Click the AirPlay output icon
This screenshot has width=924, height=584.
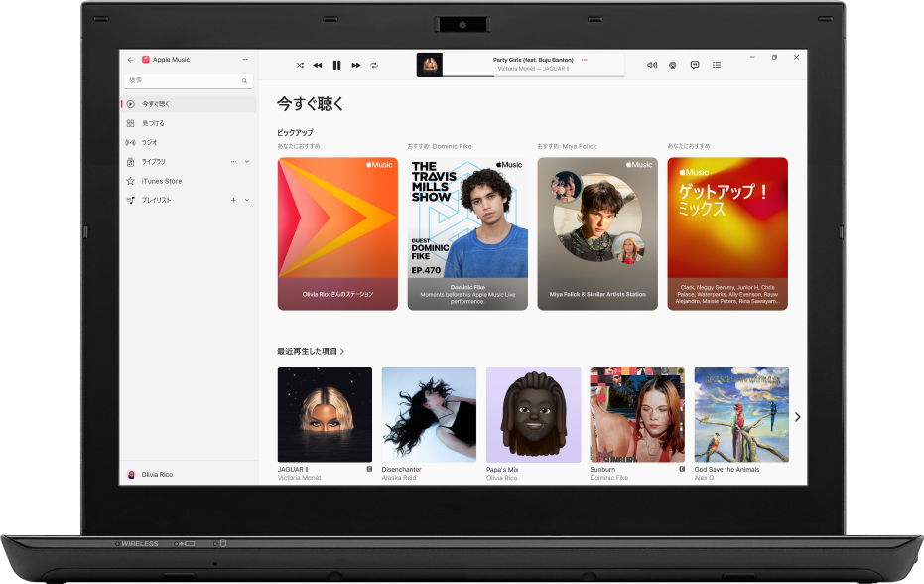[x=672, y=64]
